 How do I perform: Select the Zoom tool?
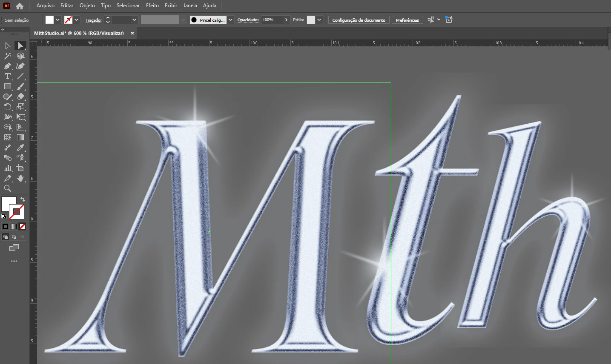8,188
